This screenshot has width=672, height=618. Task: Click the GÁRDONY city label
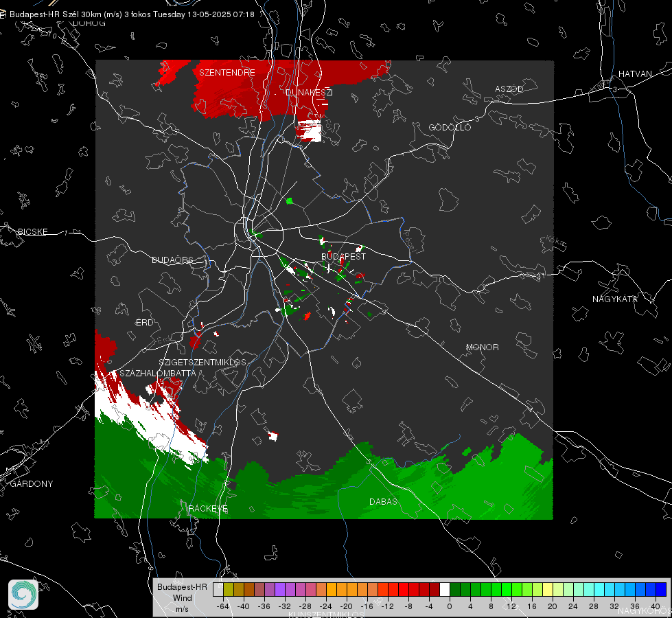[x=32, y=484]
